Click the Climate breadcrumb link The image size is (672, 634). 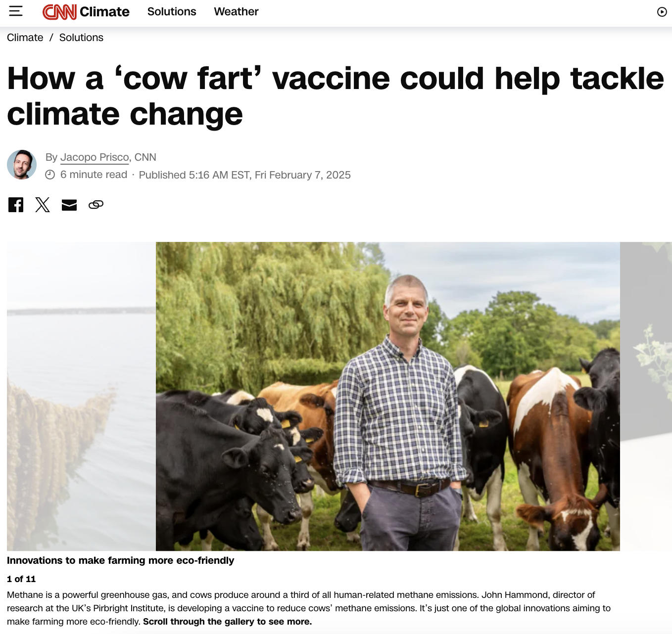coord(25,38)
